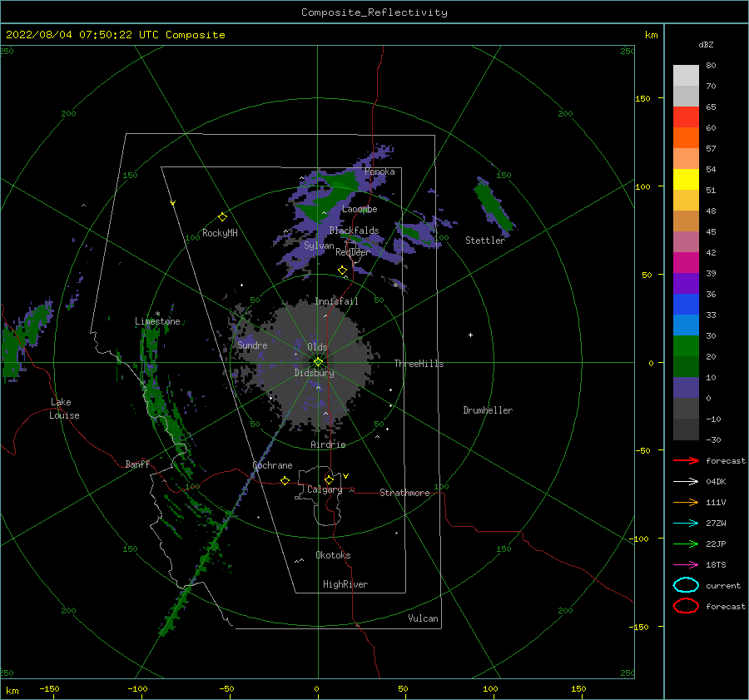Viewport: 749px width, 700px height.
Task: Click the 'Lake Louise' map label
Action: tap(64, 409)
